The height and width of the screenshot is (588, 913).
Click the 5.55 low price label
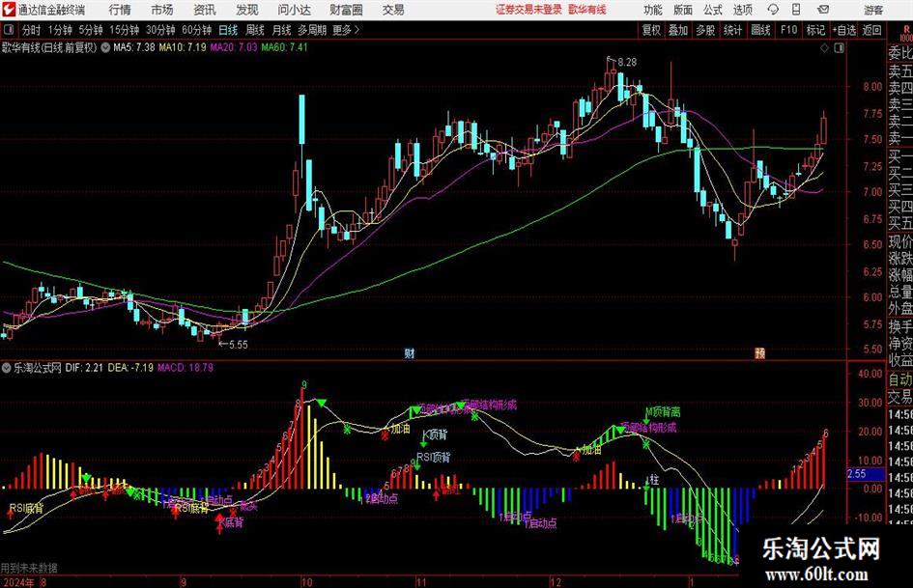238,345
